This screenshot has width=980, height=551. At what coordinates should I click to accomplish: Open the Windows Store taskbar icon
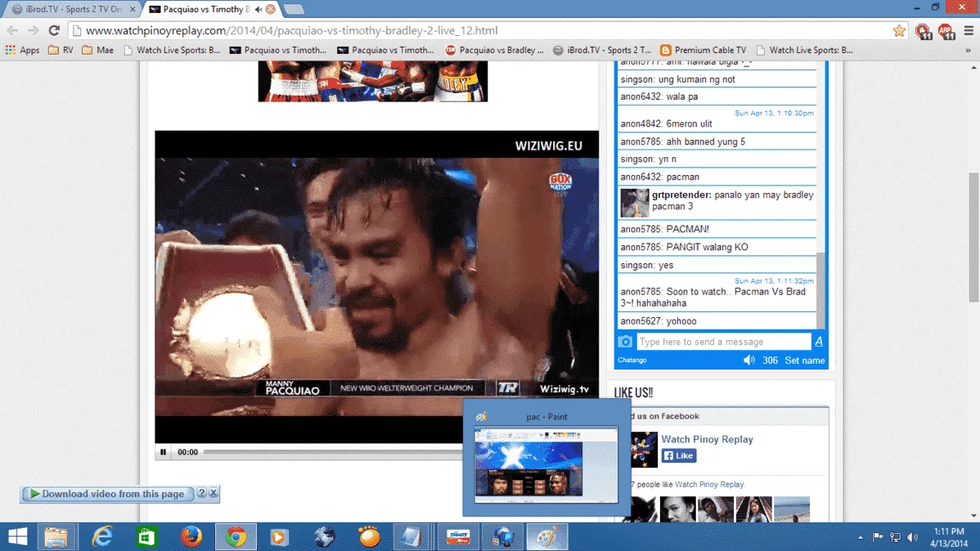pos(146,536)
